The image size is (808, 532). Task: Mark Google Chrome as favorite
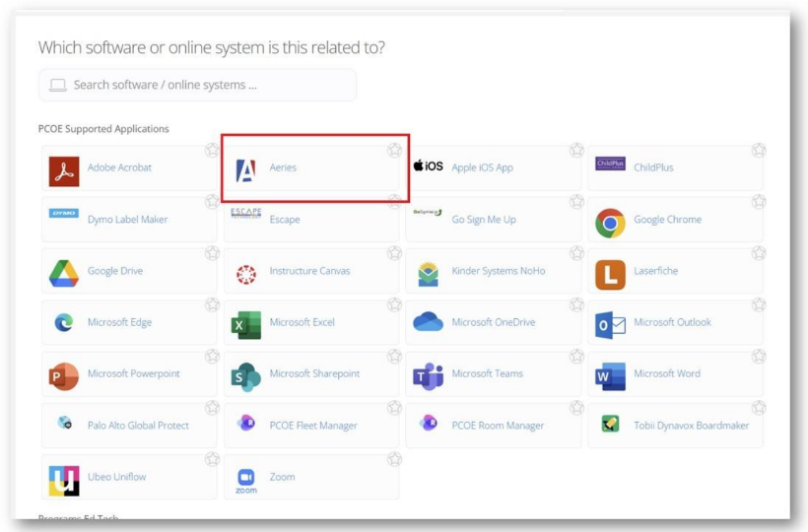tap(759, 201)
